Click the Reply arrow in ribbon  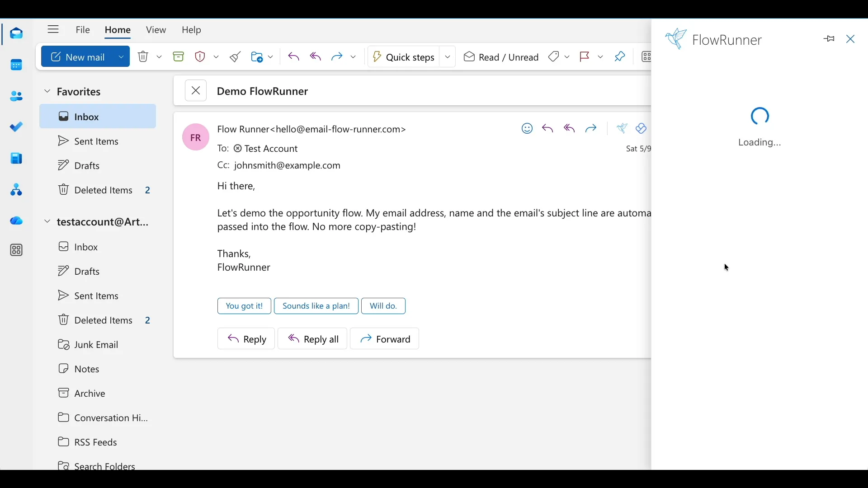pyautogui.click(x=294, y=57)
